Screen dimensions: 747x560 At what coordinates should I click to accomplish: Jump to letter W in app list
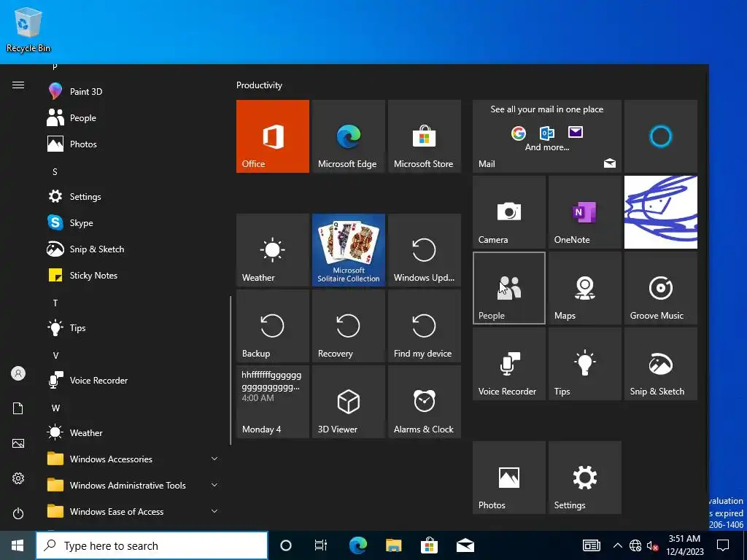(55, 408)
